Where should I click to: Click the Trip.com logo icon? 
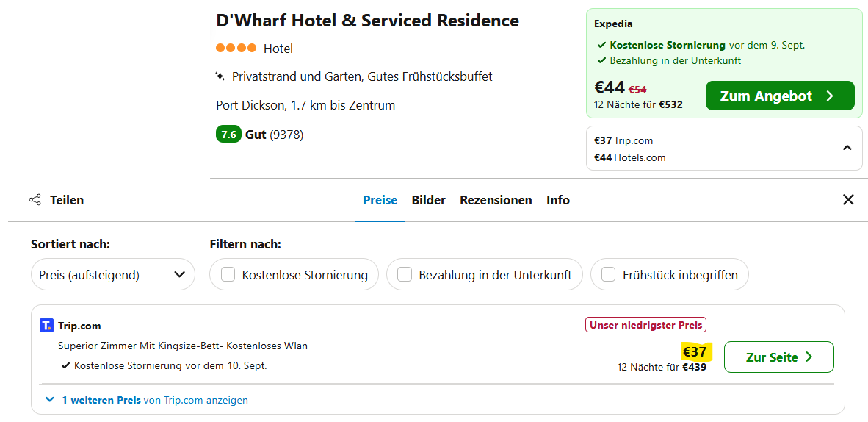coord(47,326)
